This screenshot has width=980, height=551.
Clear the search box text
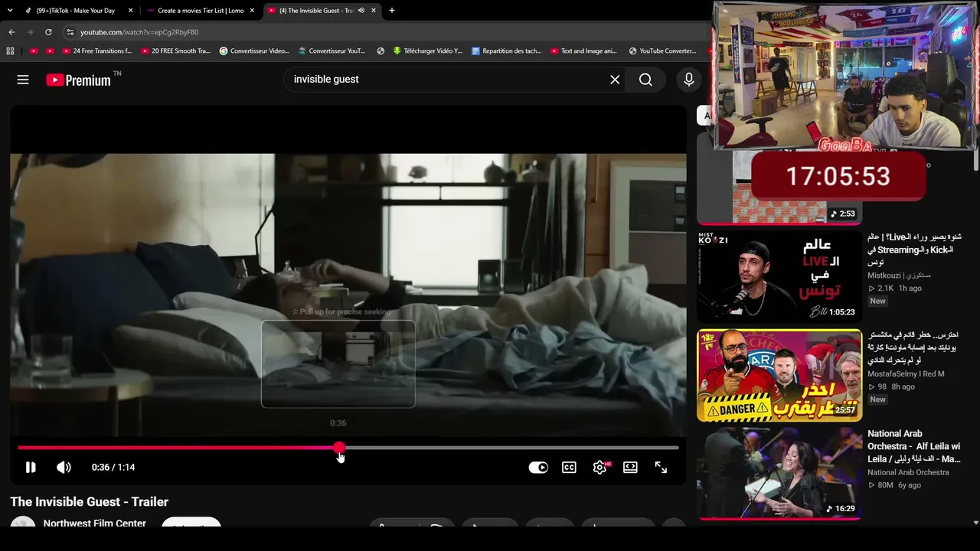pyautogui.click(x=615, y=80)
